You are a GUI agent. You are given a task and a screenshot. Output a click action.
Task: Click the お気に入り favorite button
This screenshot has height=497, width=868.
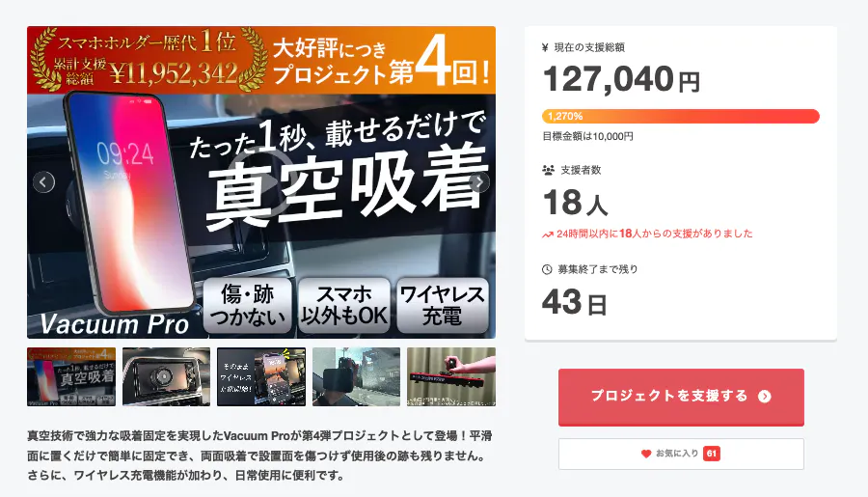[x=681, y=454]
